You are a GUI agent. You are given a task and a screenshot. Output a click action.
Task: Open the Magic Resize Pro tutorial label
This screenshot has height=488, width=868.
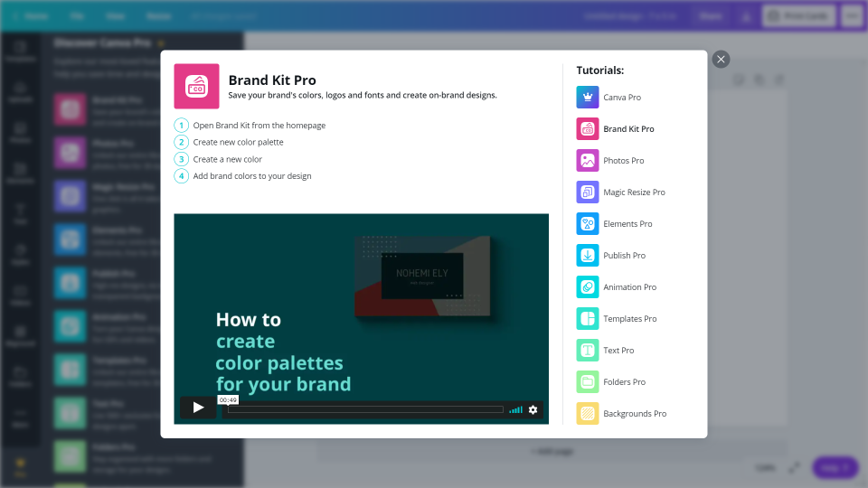click(x=634, y=192)
